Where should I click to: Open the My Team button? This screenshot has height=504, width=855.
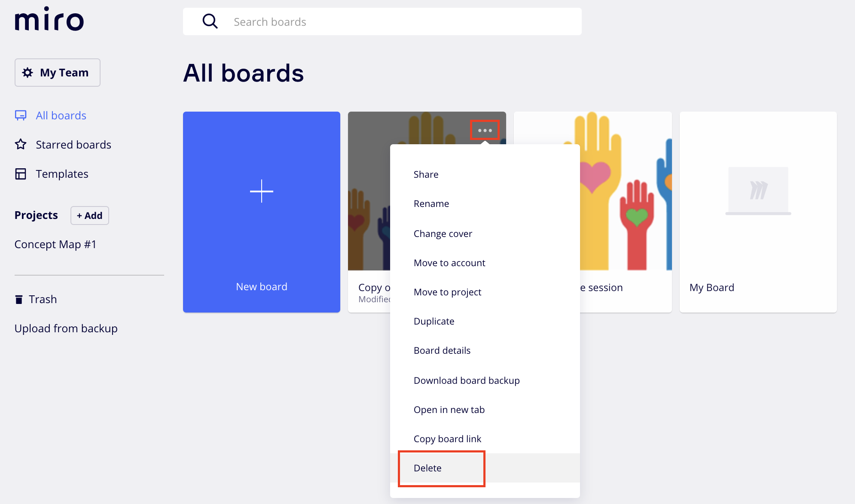click(x=58, y=73)
